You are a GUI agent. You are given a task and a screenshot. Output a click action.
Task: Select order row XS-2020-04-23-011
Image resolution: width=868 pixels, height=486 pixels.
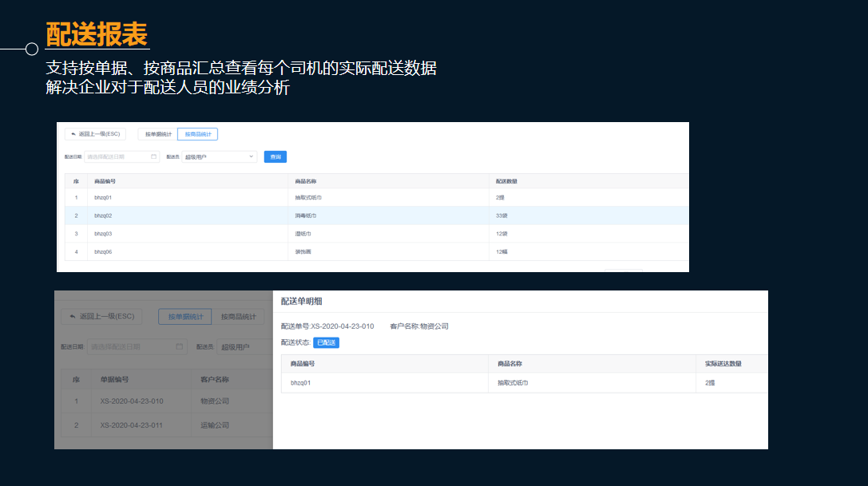pos(160,425)
